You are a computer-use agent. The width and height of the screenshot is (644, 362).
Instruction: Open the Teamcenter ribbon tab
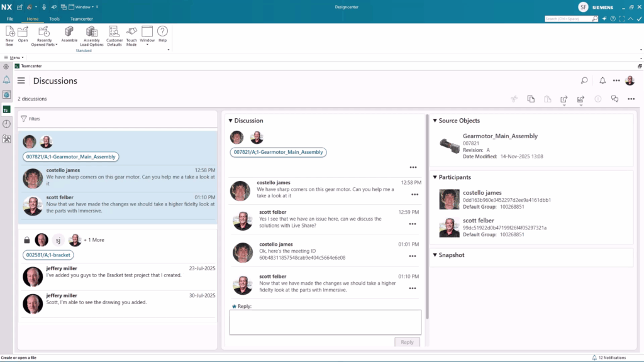point(81,19)
